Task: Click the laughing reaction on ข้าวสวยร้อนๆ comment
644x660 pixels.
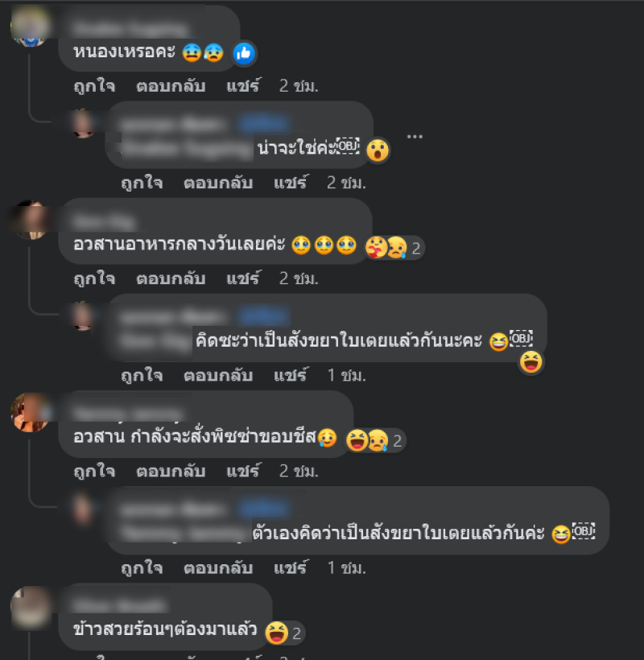Action: [283, 633]
